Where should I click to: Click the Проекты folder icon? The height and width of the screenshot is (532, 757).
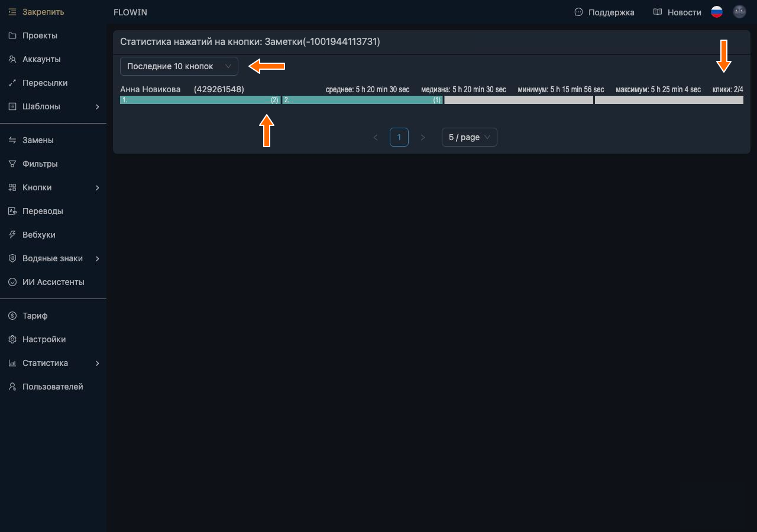pos(12,35)
